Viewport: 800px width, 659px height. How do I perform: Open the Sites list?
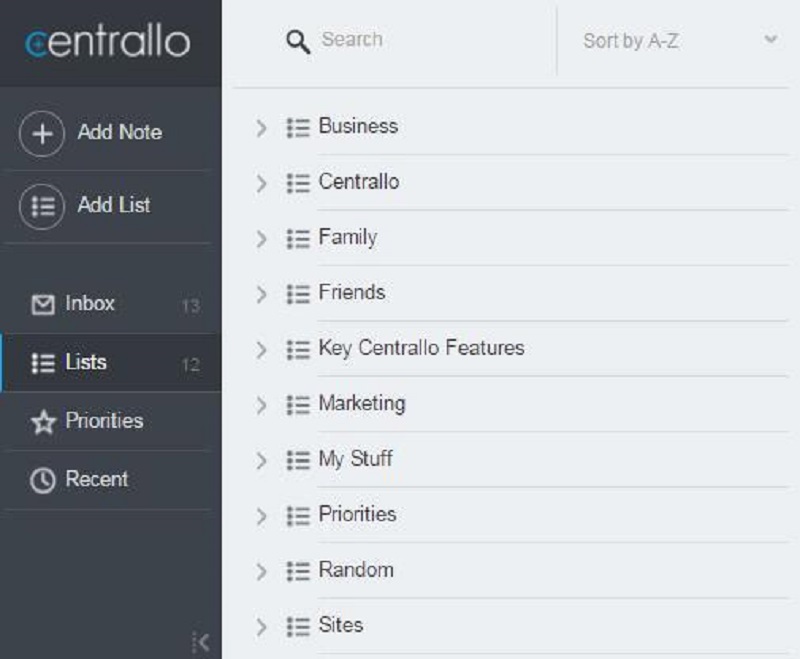click(341, 625)
